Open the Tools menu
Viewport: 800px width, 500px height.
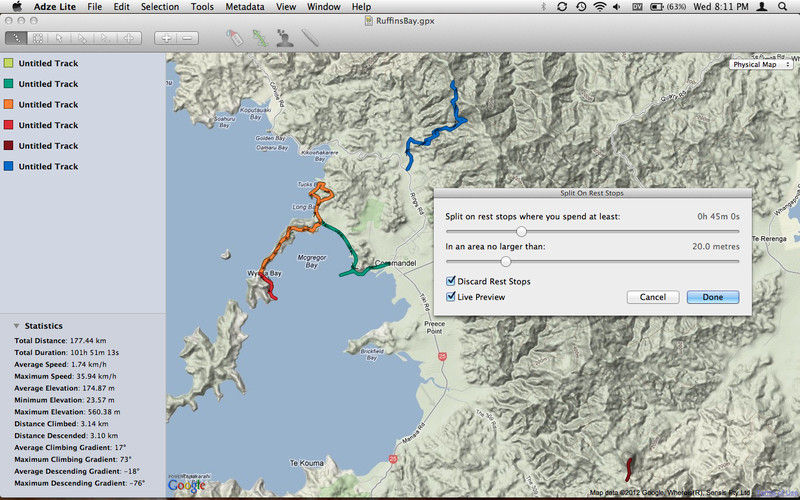pyautogui.click(x=202, y=7)
